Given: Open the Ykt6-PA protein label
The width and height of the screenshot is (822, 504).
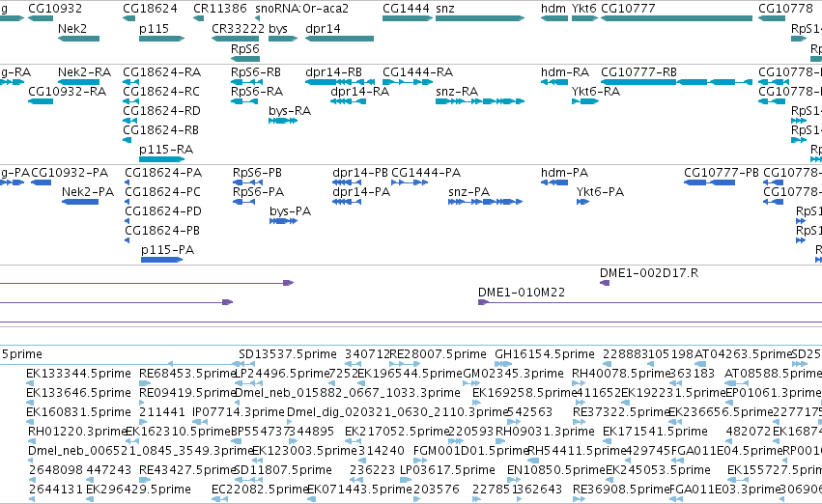Looking at the screenshot, I should 600,192.
